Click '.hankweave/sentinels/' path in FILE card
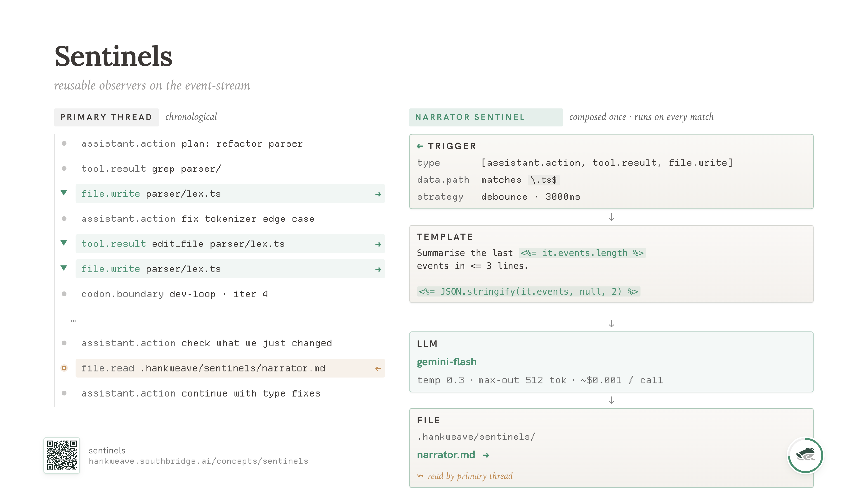The image size is (868, 488). (476, 437)
